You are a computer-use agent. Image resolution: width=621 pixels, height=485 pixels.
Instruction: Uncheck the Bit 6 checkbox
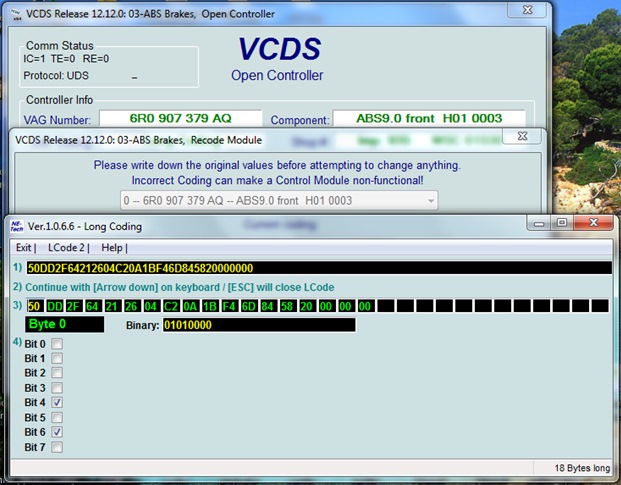click(57, 431)
